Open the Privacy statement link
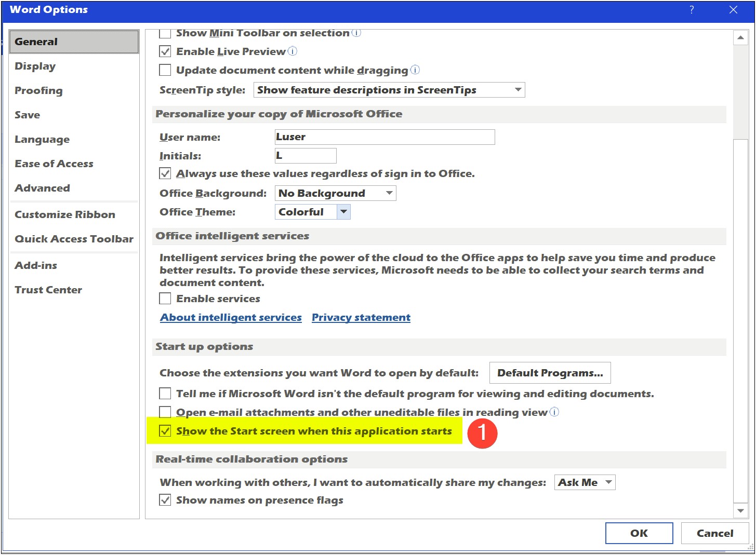 [361, 317]
